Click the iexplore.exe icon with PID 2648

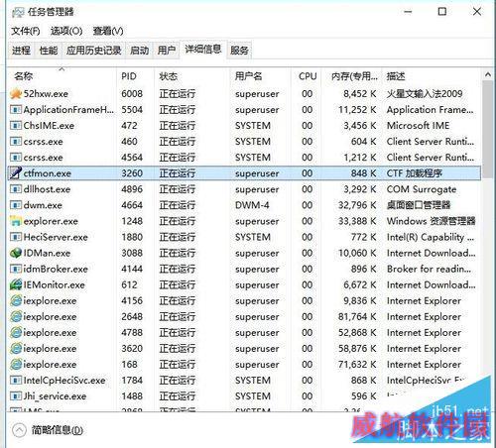[16, 316]
